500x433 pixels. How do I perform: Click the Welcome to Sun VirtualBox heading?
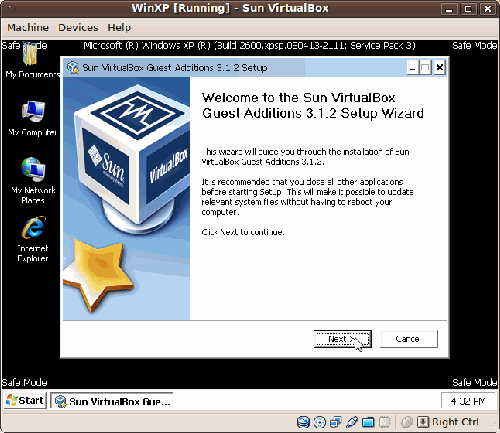313,105
